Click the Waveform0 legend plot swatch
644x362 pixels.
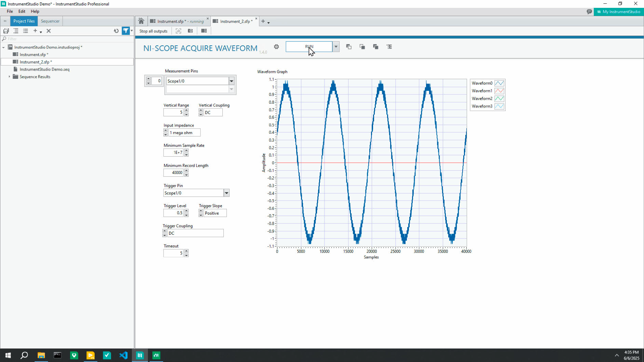[499, 83]
